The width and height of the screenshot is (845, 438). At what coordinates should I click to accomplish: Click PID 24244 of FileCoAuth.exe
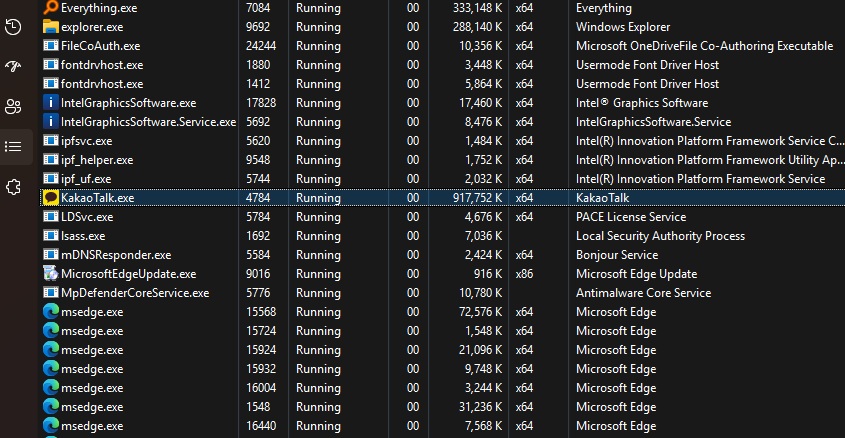pos(261,46)
